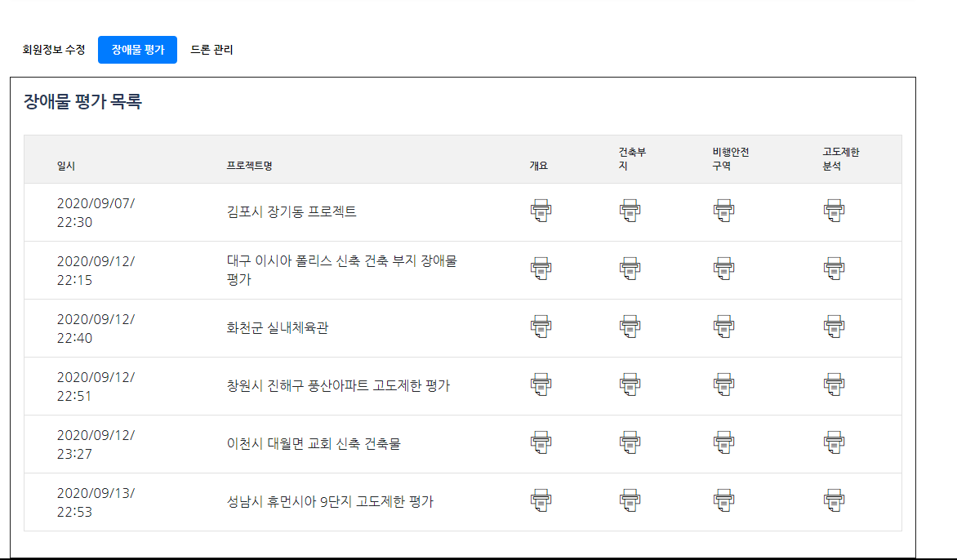Print 고도제한분석 for 성남시 휴먼시아 9단지
957x560 pixels.
pyautogui.click(x=834, y=500)
